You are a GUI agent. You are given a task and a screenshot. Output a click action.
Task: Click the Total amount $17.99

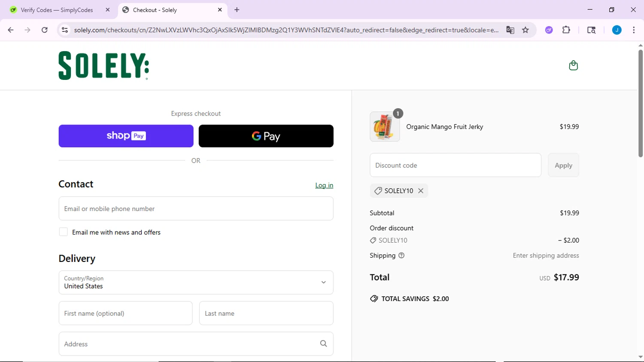(566, 277)
